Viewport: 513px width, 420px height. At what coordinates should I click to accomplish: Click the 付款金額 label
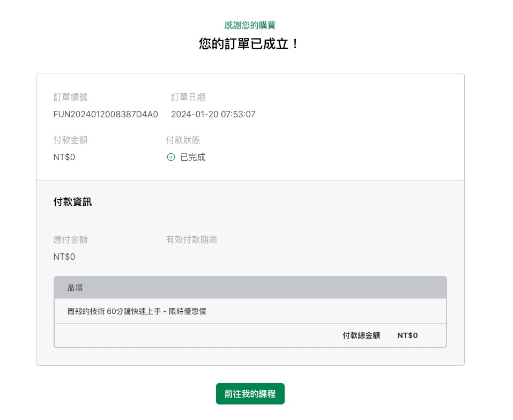click(70, 140)
